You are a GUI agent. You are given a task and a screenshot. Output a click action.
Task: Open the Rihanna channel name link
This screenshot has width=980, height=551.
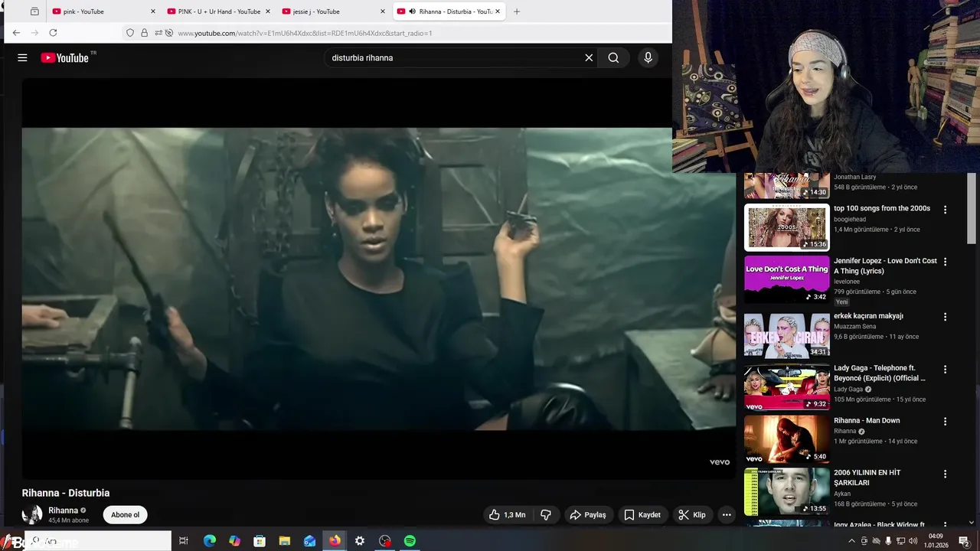64,510
